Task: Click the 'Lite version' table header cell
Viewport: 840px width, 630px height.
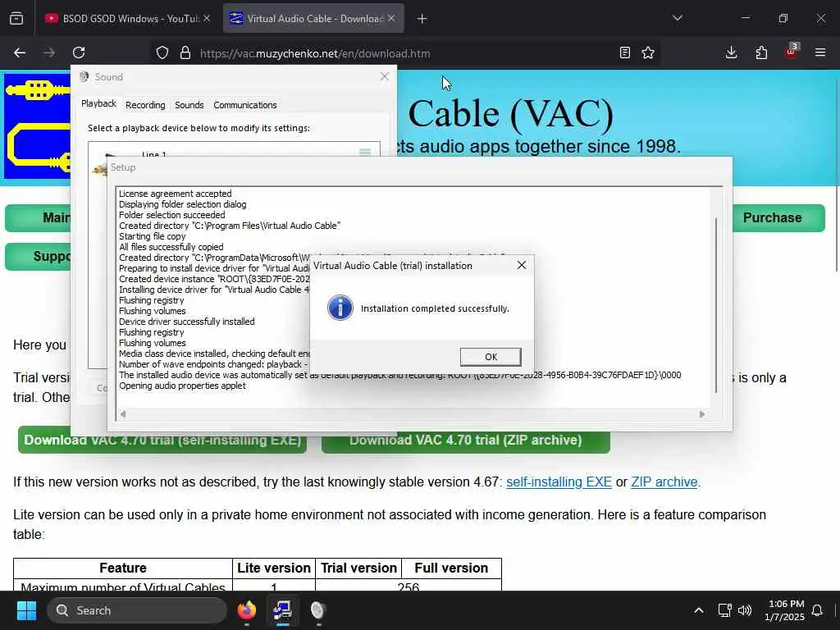Action: (274, 568)
